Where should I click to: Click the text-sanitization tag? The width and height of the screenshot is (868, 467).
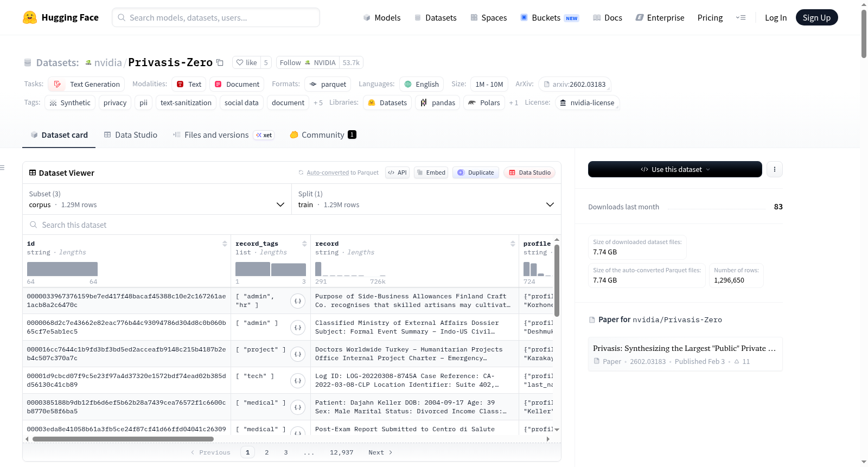pyautogui.click(x=186, y=103)
